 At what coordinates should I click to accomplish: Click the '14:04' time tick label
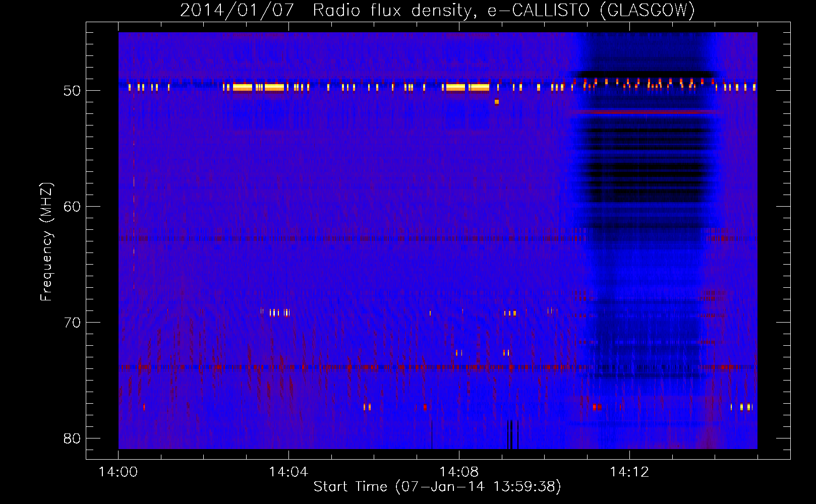point(288,472)
